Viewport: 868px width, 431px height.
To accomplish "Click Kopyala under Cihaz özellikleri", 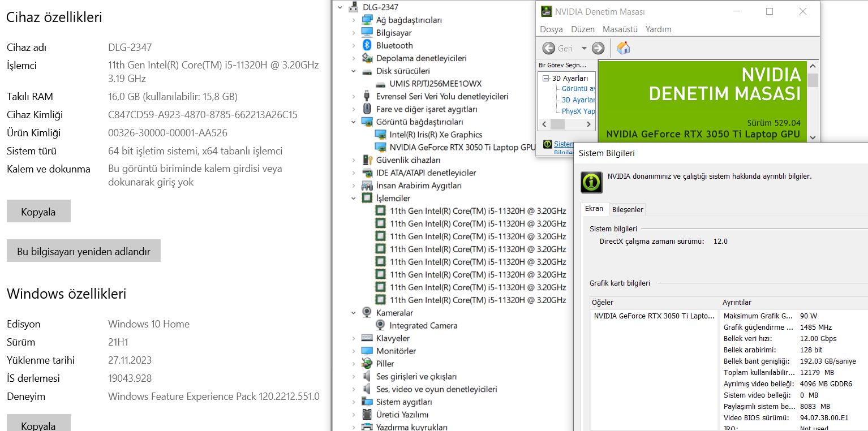I will pyautogui.click(x=38, y=211).
